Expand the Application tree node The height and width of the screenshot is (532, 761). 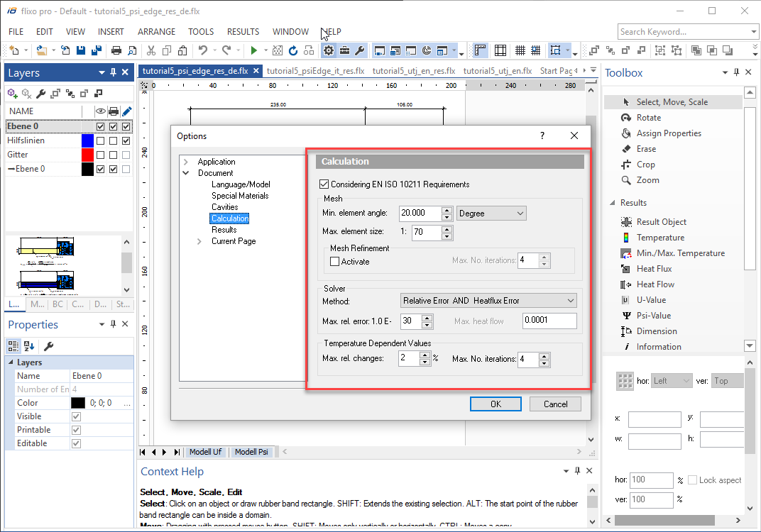pos(186,162)
